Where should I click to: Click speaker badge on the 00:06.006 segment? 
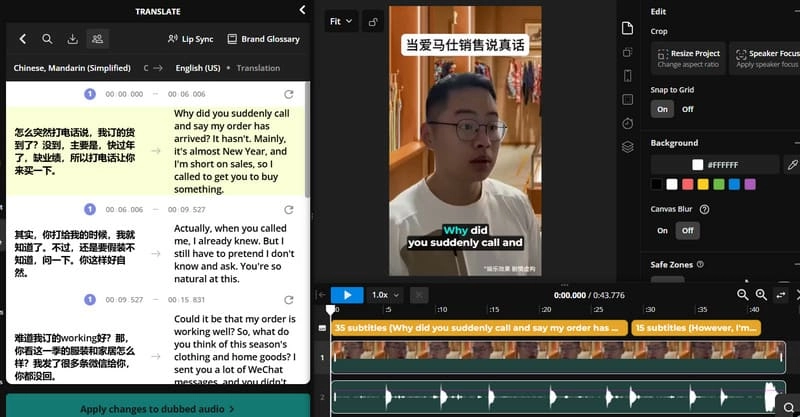click(x=90, y=209)
